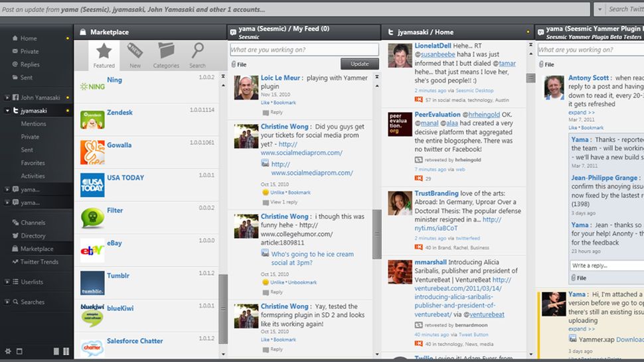This screenshot has height=362, width=644.
Task: Click 'Write a reply...' field in Yammer thread
Action: [607, 266]
